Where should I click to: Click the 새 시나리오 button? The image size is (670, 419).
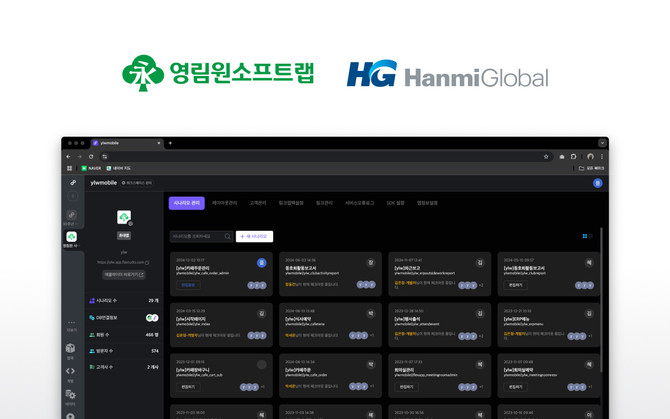pyautogui.click(x=254, y=237)
